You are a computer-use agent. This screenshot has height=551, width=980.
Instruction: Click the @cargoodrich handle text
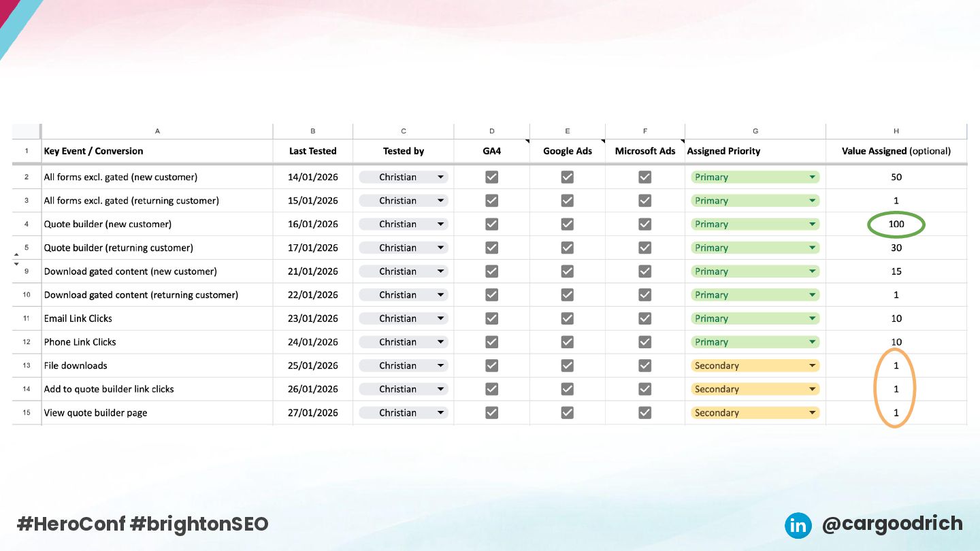(x=892, y=524)
